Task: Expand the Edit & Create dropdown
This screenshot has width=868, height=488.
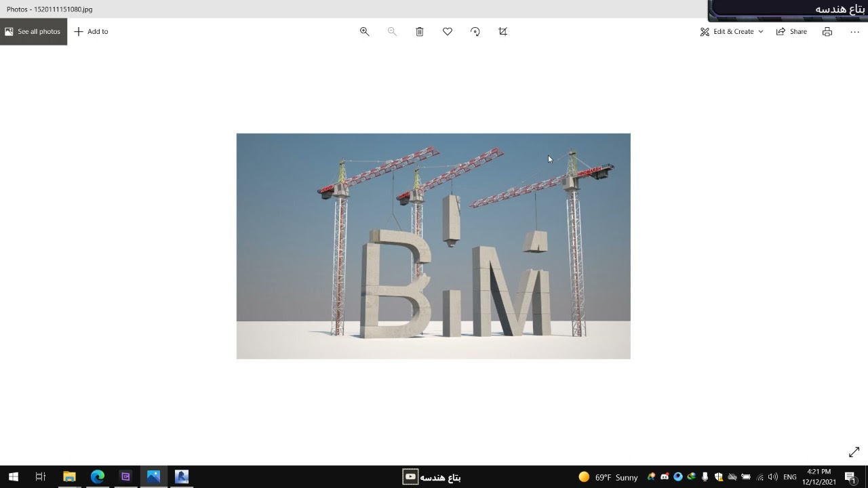Action: [732, 31]
